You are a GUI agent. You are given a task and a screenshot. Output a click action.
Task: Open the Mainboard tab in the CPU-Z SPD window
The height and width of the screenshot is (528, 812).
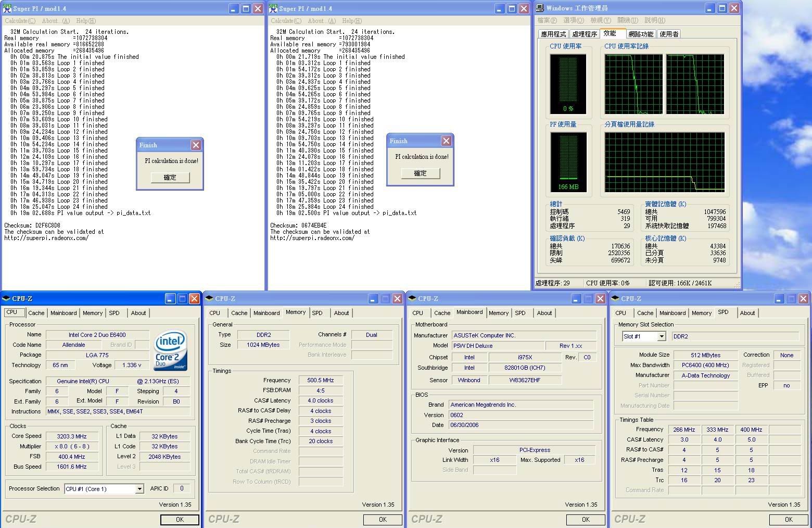coord(673,313)
